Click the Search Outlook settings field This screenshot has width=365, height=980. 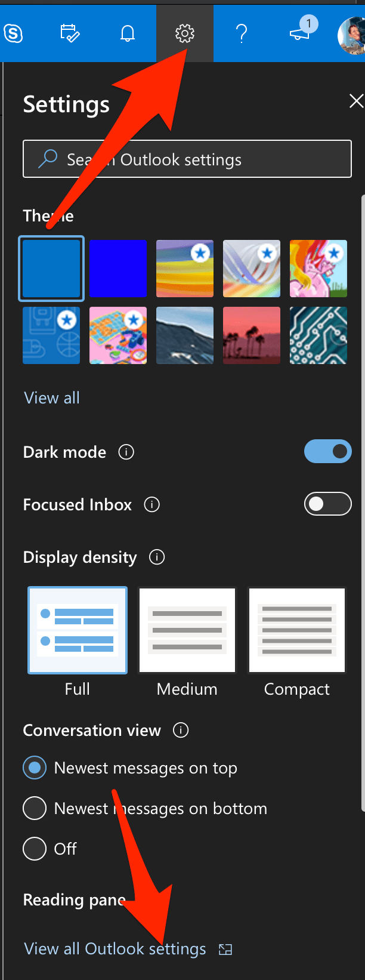(x=187, y=159)
